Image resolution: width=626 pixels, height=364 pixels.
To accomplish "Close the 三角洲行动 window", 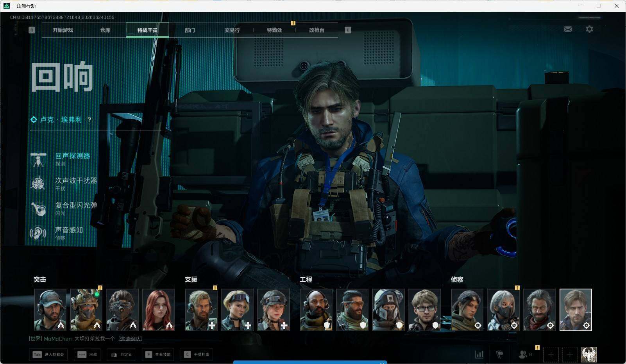I will pyautogui.click(x=617, y=6).
